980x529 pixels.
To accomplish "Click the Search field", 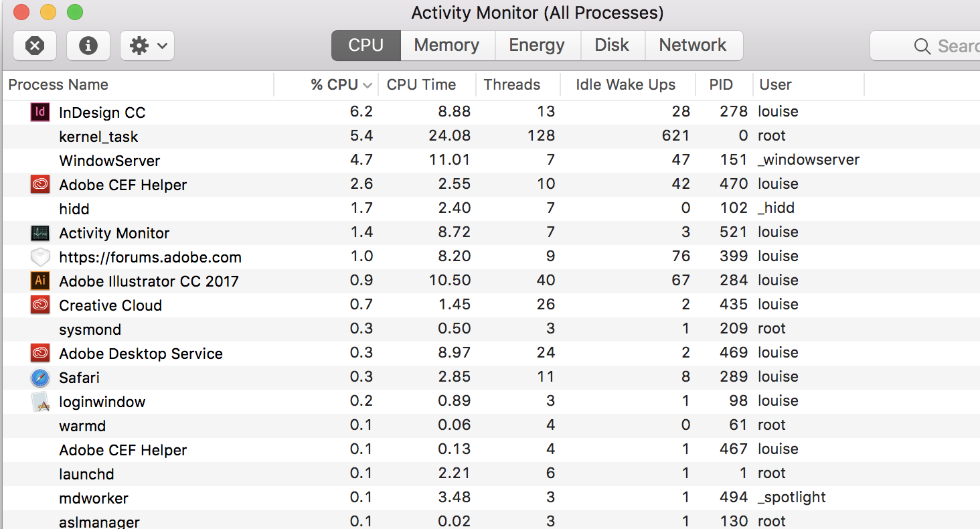I will [x=951, y=46].
